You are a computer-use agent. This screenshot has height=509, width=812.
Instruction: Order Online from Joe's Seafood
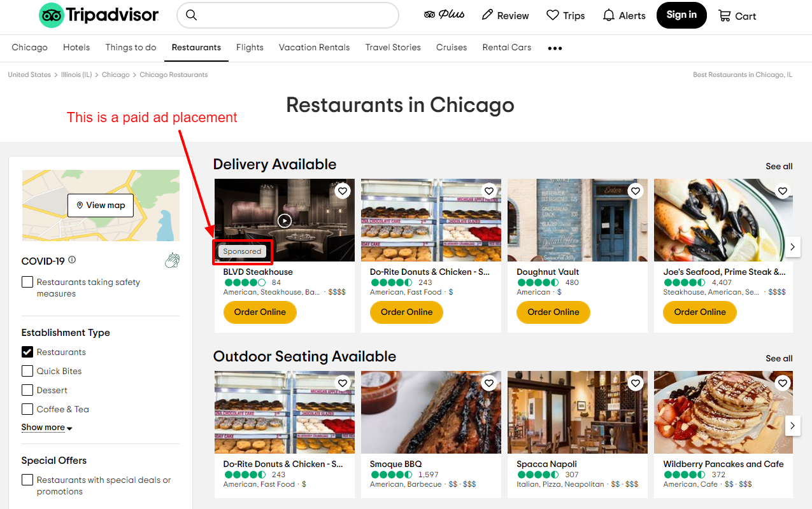point(700,312)
